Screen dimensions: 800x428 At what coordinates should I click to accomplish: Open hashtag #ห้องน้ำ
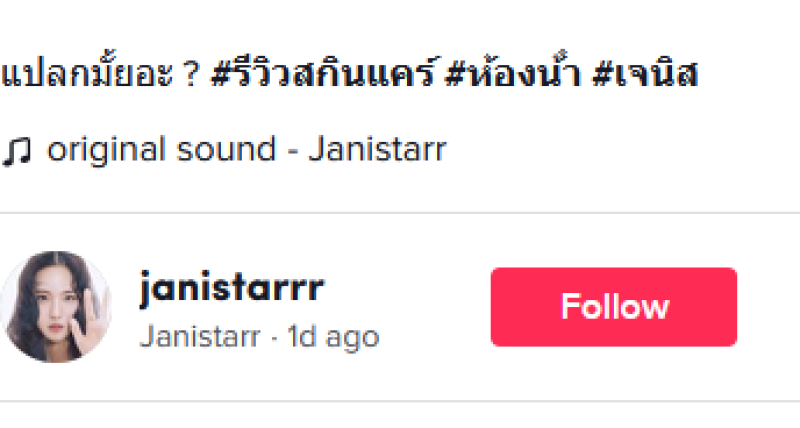[513, 72]
